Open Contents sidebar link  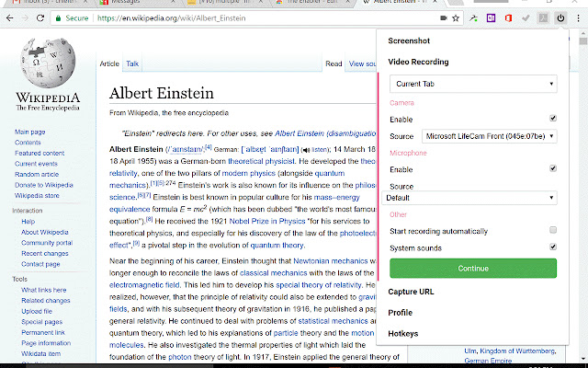point(28,143)
